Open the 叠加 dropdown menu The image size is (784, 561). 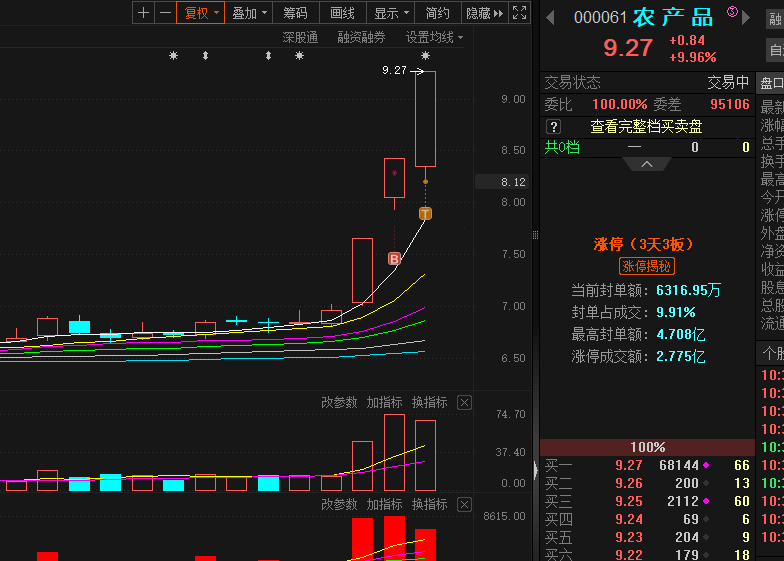tap(248, 13)
